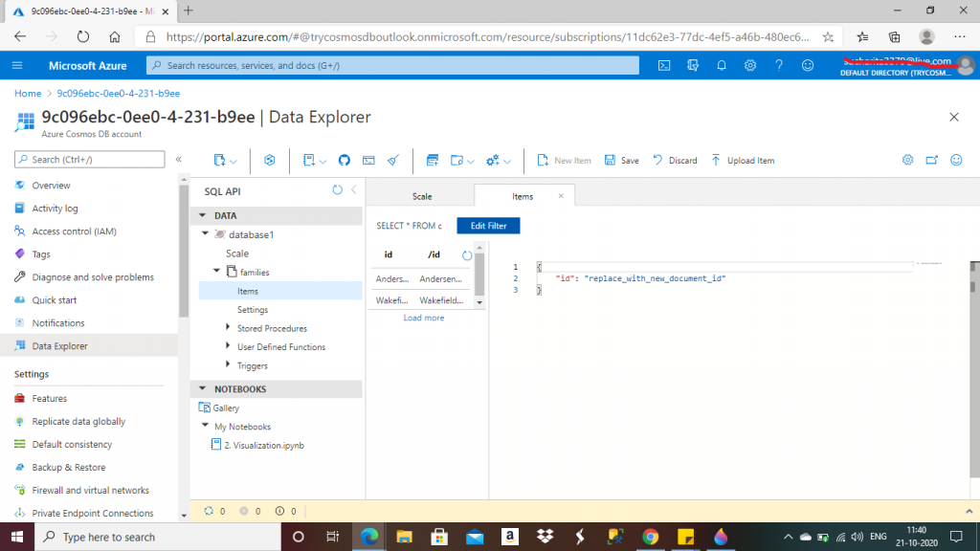The height and width of the screenshot is (551, 980).
Task: Switch to the Scale tab
Action: (x=422, y=196)
